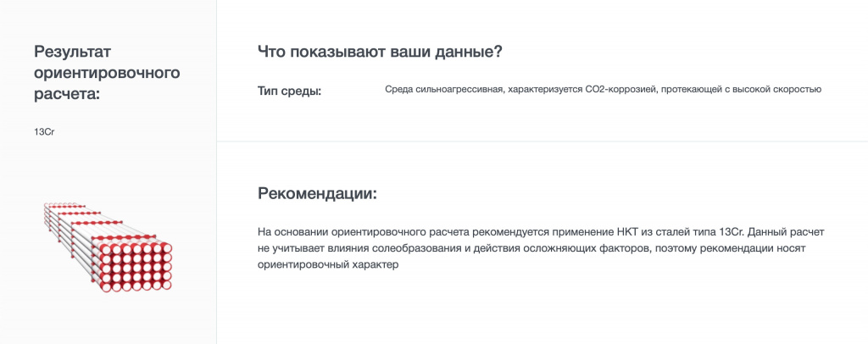868x344 pixels.
Task: Click the 'Что показывают ваши данные?' heading
Action: (x=380, y=52)
